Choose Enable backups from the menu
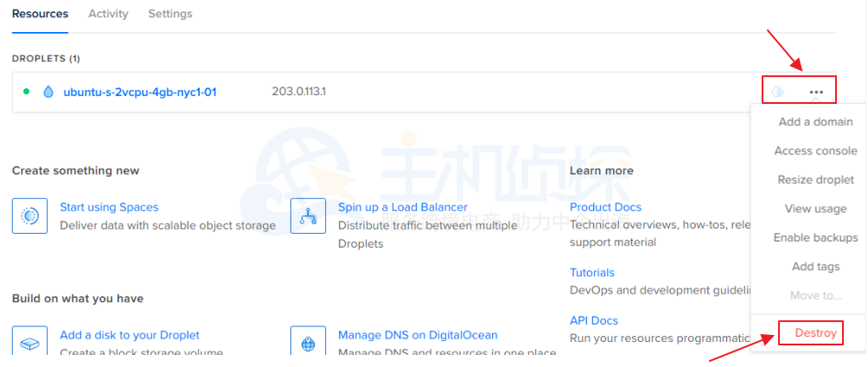Screen dimensions: 868x367 coord(815,237)
